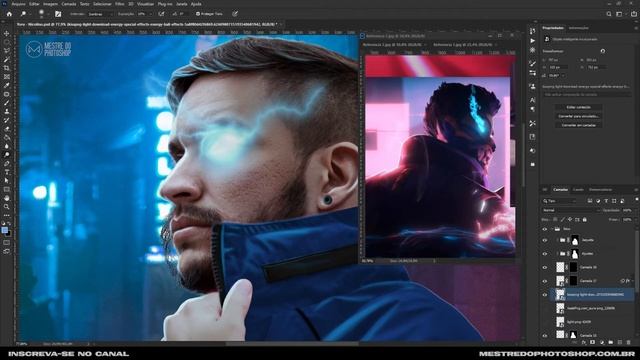The height and width of the screenshot is (360, 640).
Task: Select the Hand tool
Action: pyautogui.click(x=7, y=198)
